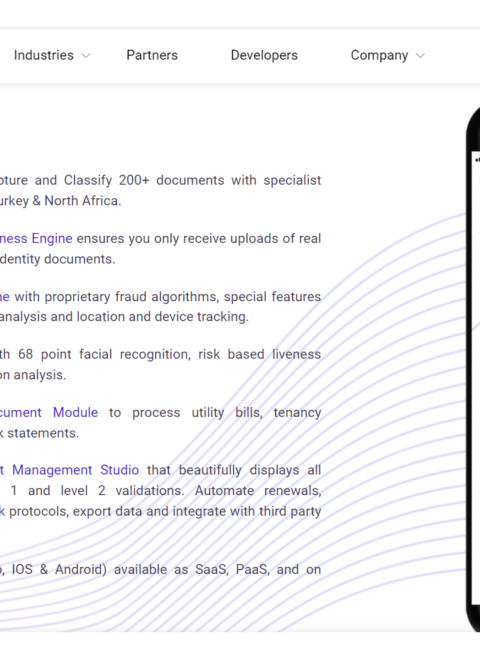The width and height of the screenshot is (480, 645).
Task: Click the 'SaaS, PaaS' availability line
Action: click(x=160, y=570)
